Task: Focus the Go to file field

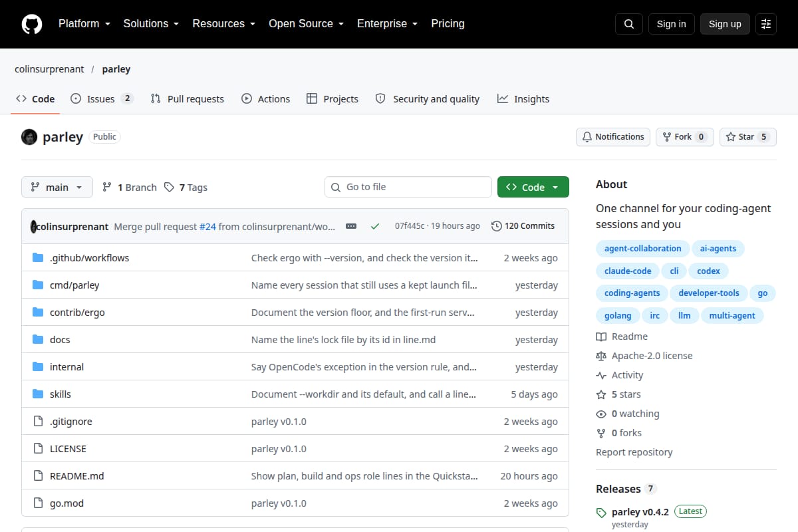Action: click(408, 188)
